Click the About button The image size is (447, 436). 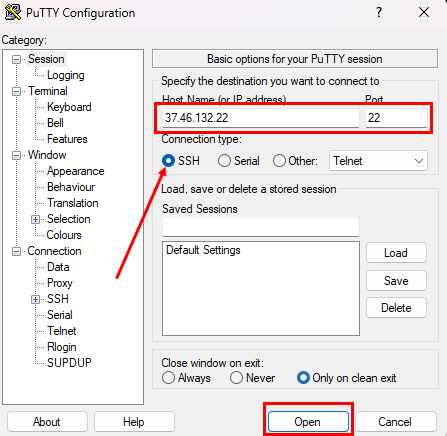[x=47, y=422]
